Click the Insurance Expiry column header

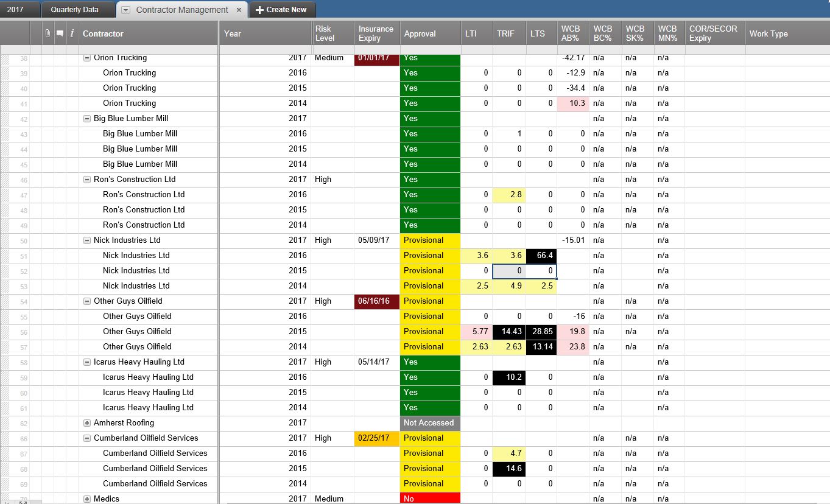pyautogui.click(x=376, y=33)
